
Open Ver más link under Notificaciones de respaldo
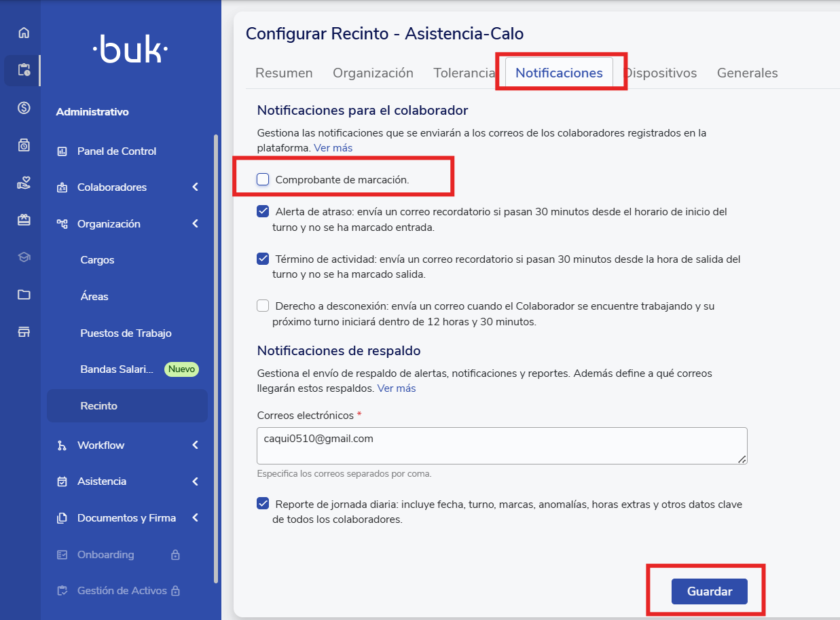point(397,388)
